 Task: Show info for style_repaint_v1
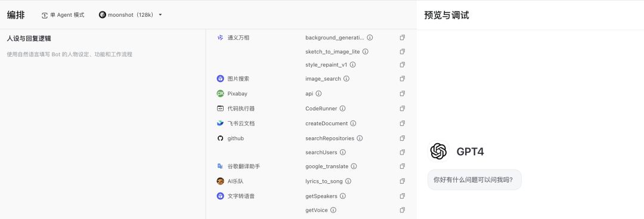pyautogui.click(x=353, y=64)
